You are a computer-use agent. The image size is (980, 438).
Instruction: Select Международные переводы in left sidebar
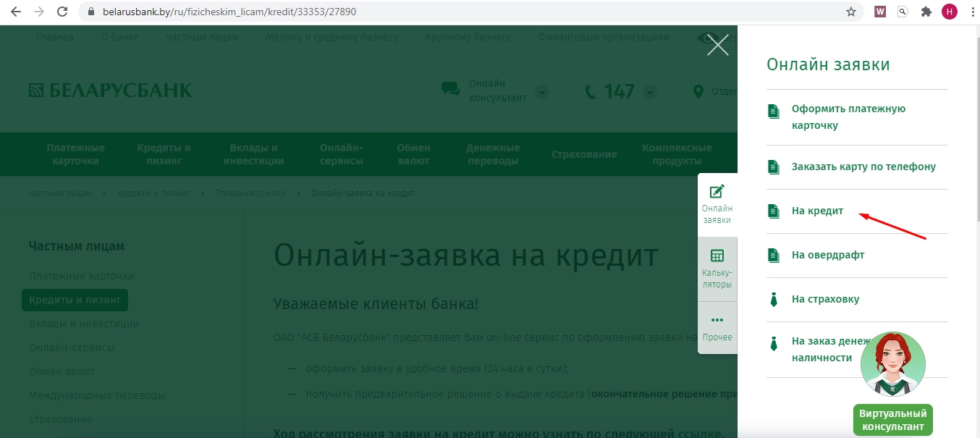point(97,395)
